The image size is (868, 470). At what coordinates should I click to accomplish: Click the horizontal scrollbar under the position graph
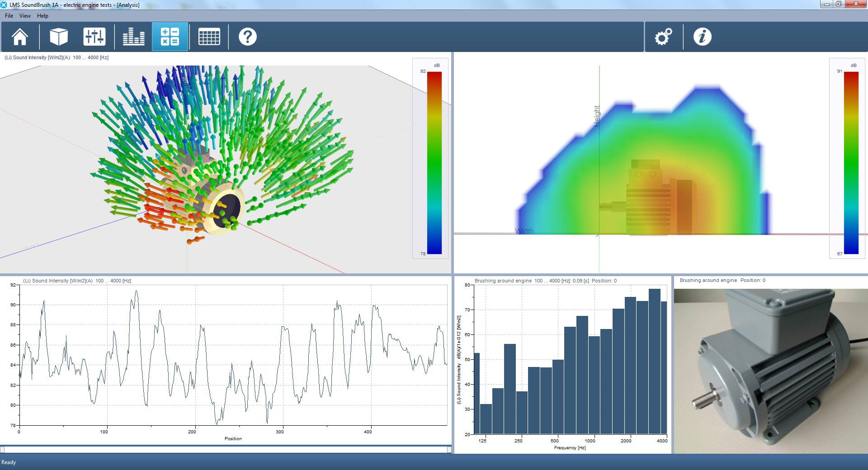click(x=226, y=449)
